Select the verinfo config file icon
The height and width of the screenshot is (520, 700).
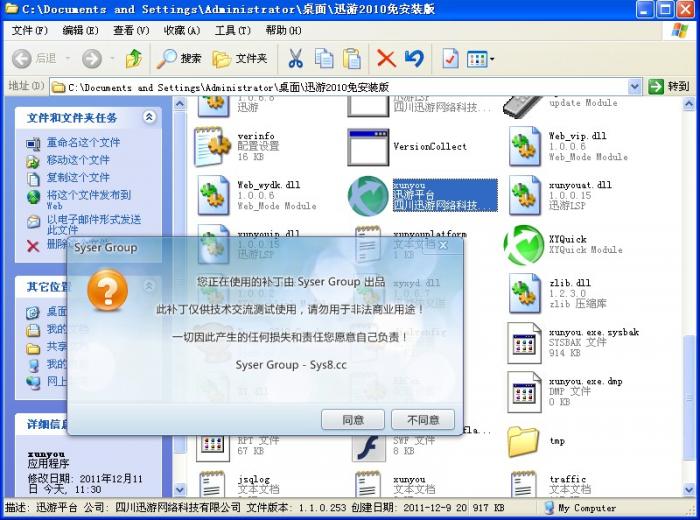pos(213,147)
